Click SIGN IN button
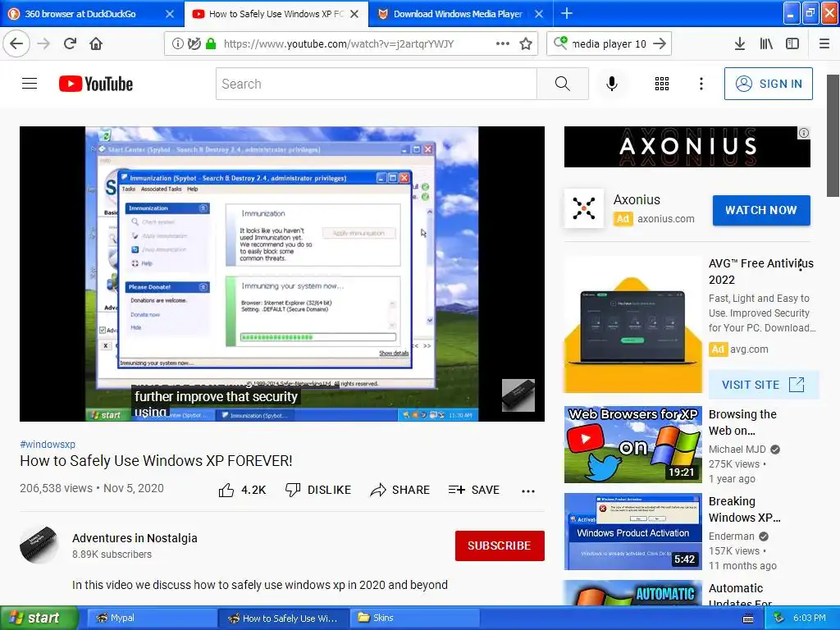Viewport: 840px width, 630px height. click(768, 84)
